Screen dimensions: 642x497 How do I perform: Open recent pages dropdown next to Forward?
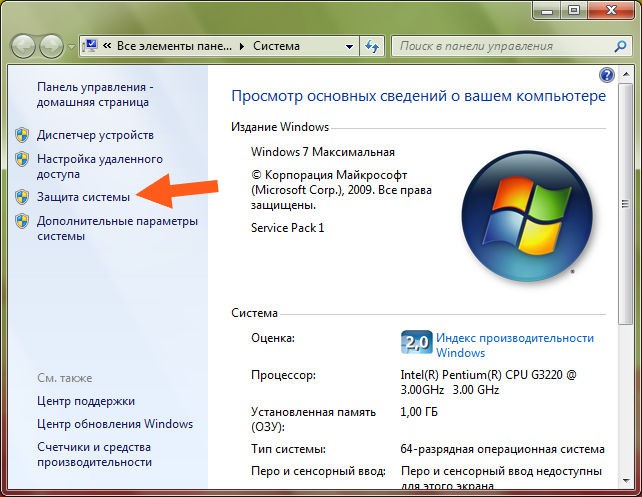71,47
